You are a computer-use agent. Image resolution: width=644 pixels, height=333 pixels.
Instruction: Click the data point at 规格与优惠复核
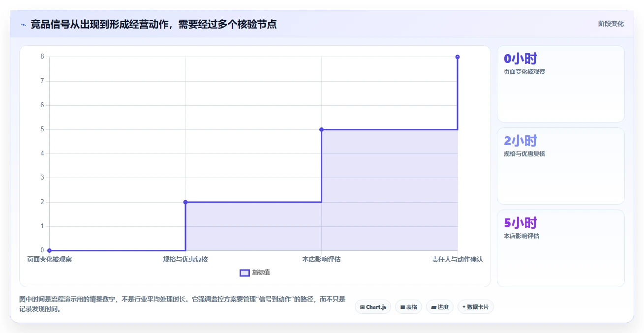[x=185, y=202]
